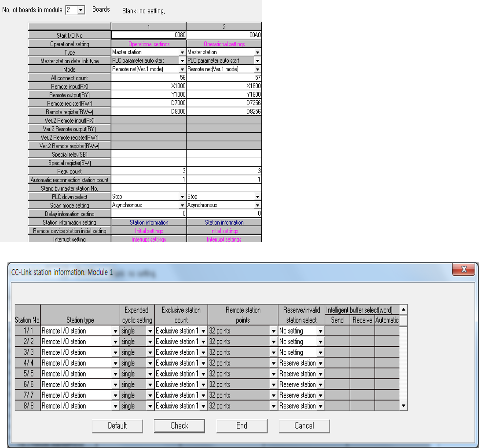The width and height of the screenshot is (479, 448).
Task: Click the Start I/O No field showing 0080
Action: point(149,35)
